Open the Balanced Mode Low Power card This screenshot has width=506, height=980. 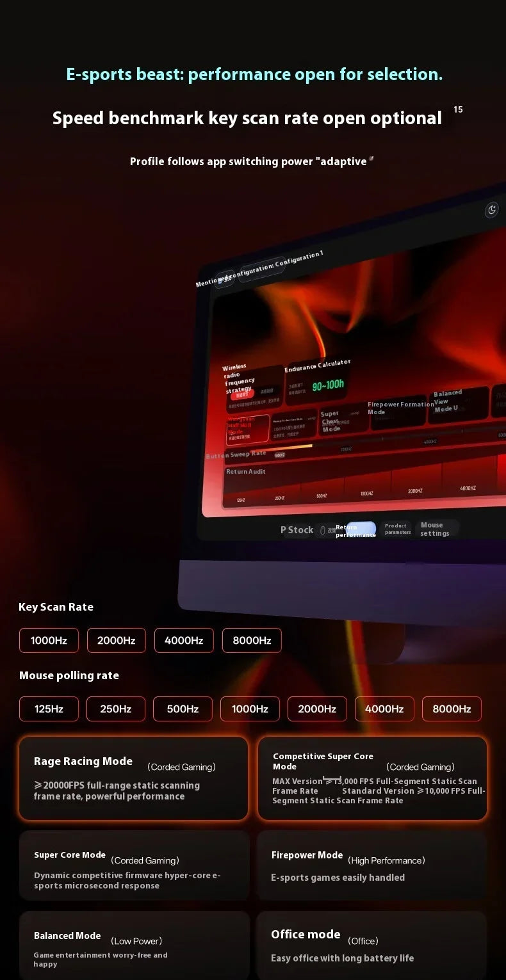(134, 945)
